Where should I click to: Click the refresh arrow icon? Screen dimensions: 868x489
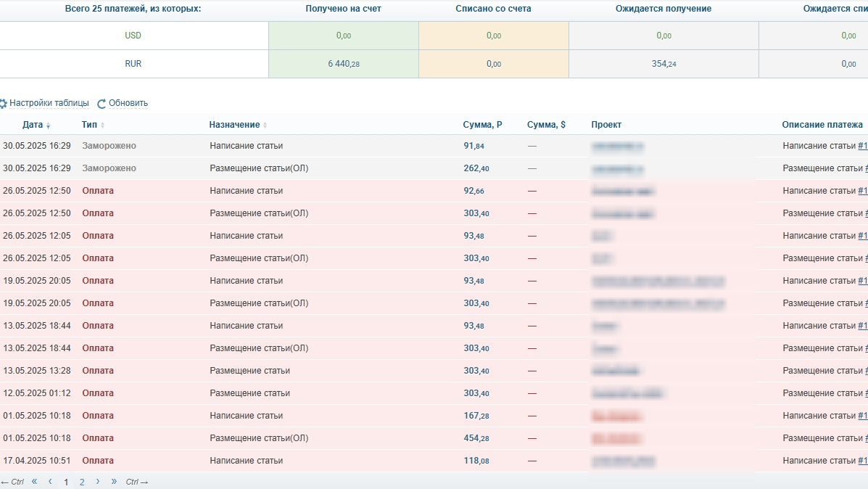pyautogui.click(x=102, y=104)
